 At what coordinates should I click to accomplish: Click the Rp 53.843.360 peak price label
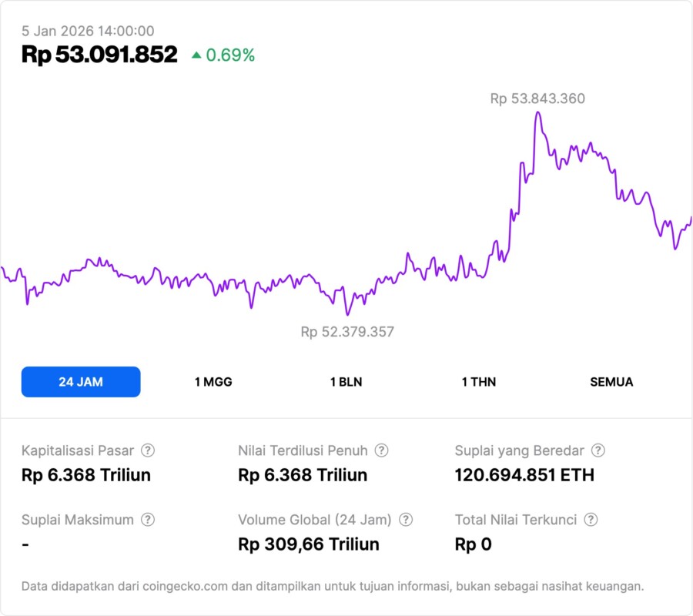(x=537, y=99)
